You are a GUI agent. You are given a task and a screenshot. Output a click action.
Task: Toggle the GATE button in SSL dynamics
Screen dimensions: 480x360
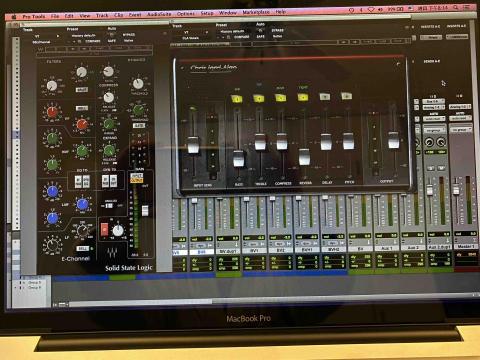[139, 126]
